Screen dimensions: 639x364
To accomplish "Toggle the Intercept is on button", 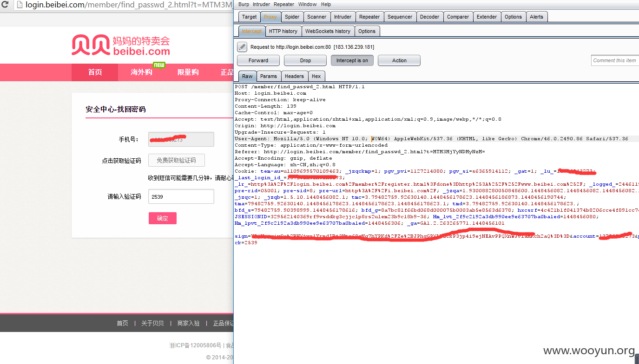I will [x=352, y=60].
